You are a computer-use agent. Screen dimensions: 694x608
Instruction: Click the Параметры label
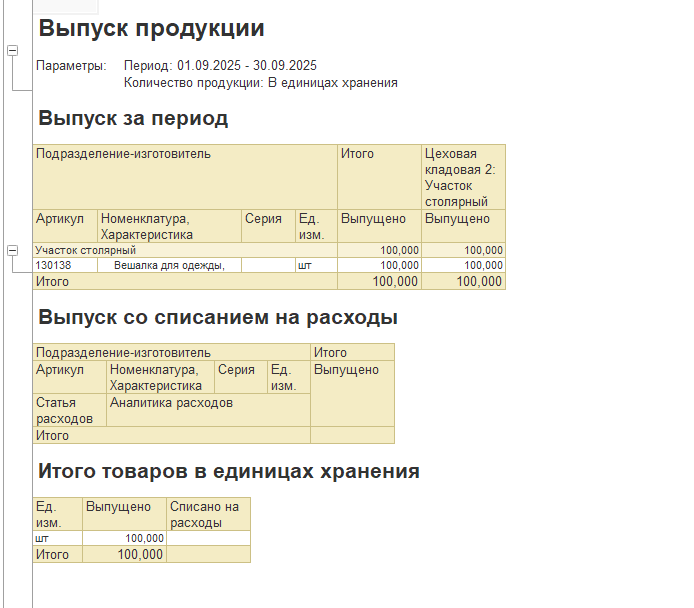point(70,66)
